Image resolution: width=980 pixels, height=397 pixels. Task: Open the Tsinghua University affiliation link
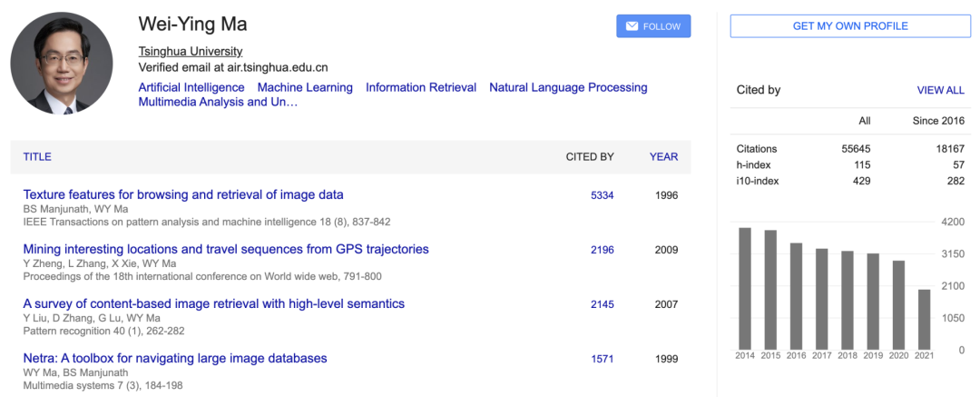pos(190,51)
